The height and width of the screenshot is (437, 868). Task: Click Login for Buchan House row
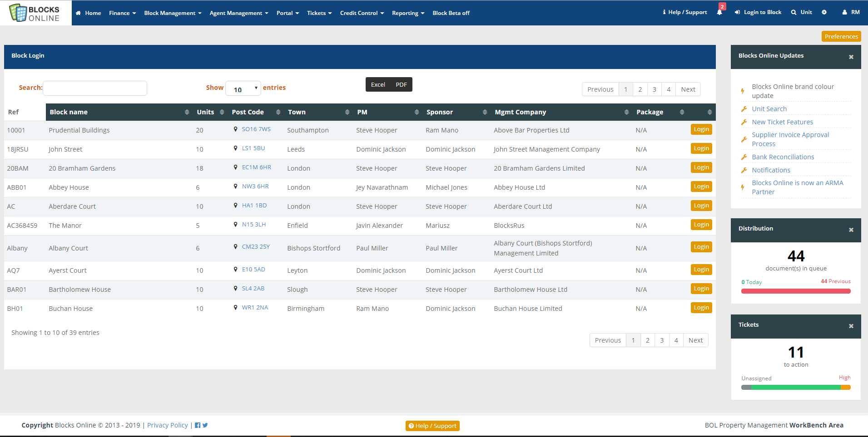[x=701, y=308]
